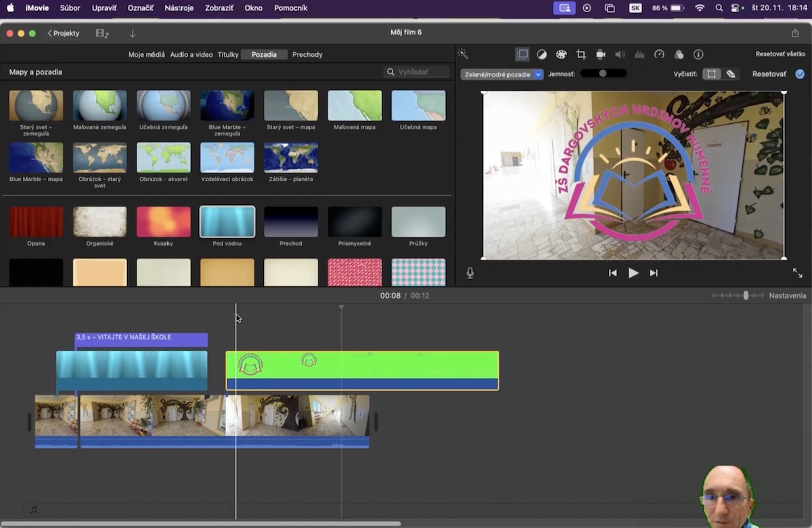Open the stabilization camera tool
The image size is (812, 528).
[x=600, y=54]
